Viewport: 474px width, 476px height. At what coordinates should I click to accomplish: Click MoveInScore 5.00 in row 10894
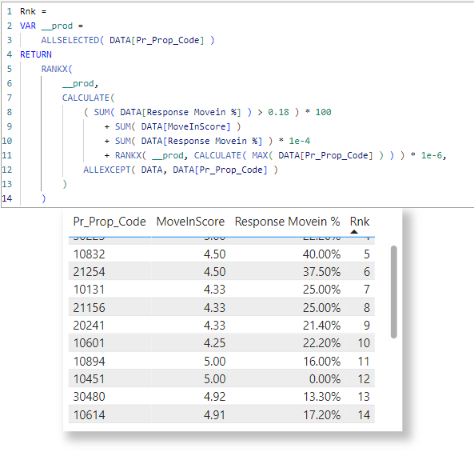click(214, 362)
